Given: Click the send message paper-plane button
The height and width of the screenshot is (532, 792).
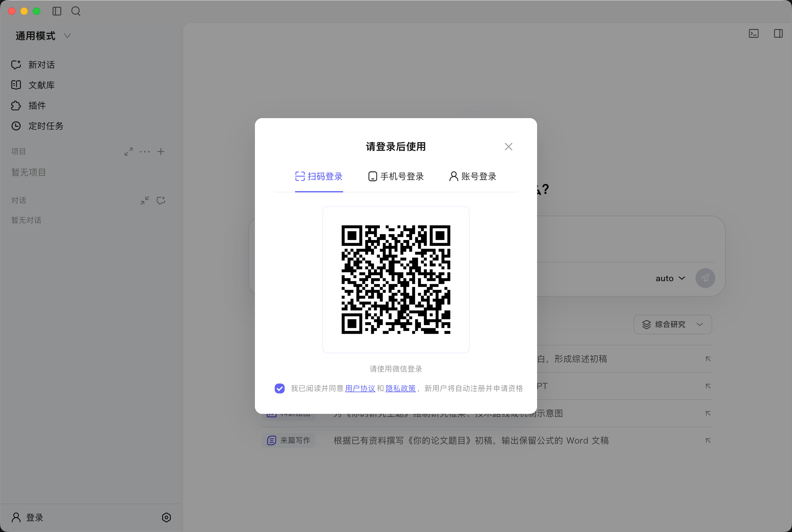Looking at the screenshot, I should pos(705,278).
